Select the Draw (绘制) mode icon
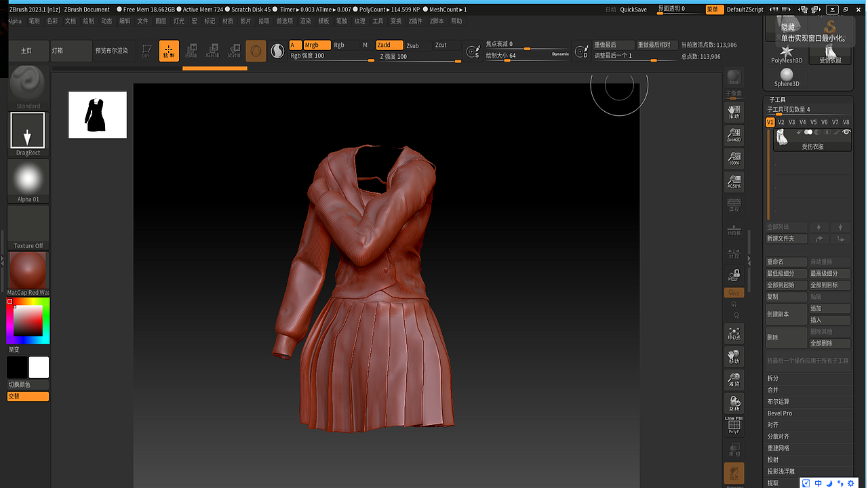 coord(169,51)
